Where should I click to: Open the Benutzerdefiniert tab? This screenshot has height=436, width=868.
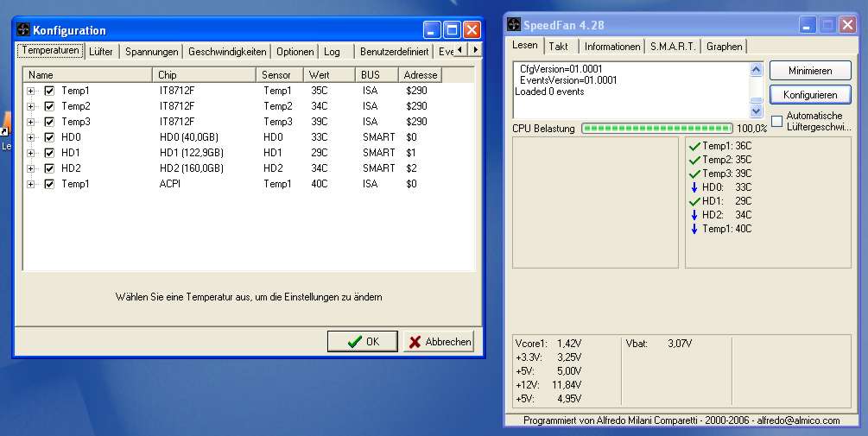pyautogui.click(x=394, y=52)
